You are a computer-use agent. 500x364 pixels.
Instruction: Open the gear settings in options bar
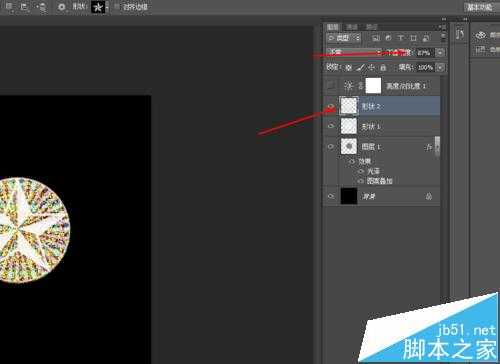pos(61,7)
